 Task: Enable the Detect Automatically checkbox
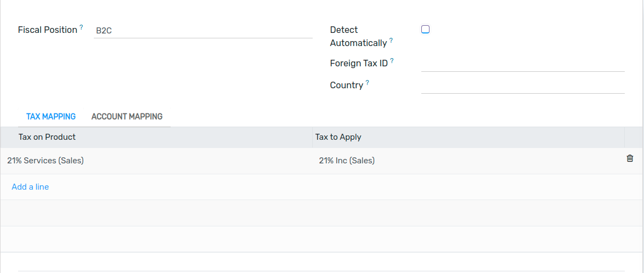coord(425,30)
